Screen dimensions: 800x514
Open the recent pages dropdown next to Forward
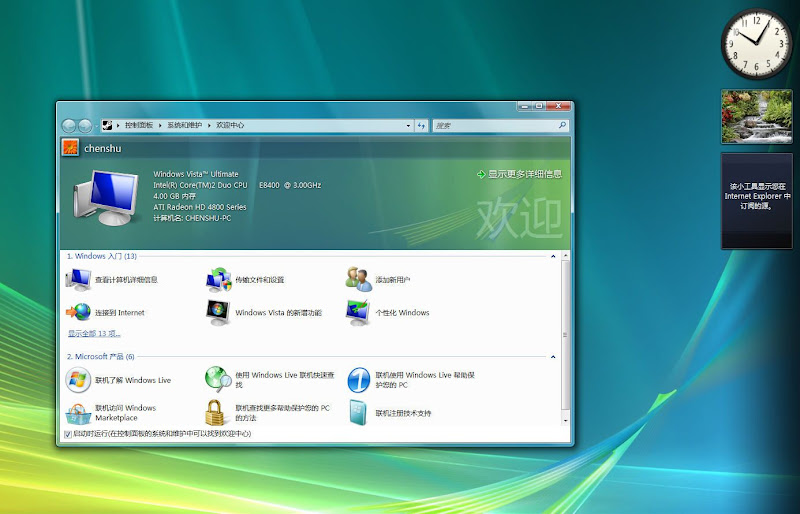[x=96, y=126]
